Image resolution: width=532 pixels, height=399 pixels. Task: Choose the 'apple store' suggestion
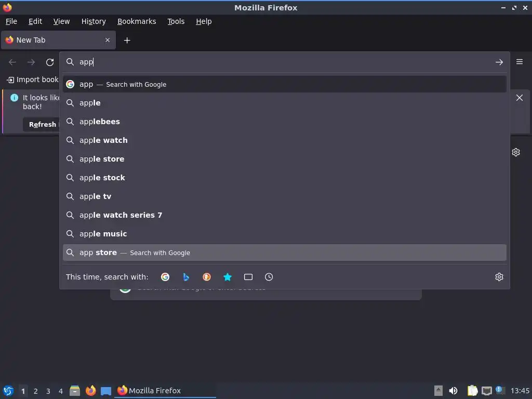(284, 159)
